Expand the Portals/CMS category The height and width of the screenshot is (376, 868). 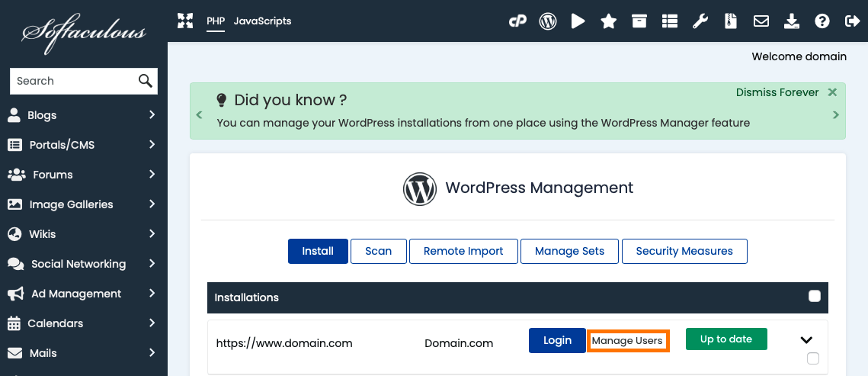(x=152, y=145)
